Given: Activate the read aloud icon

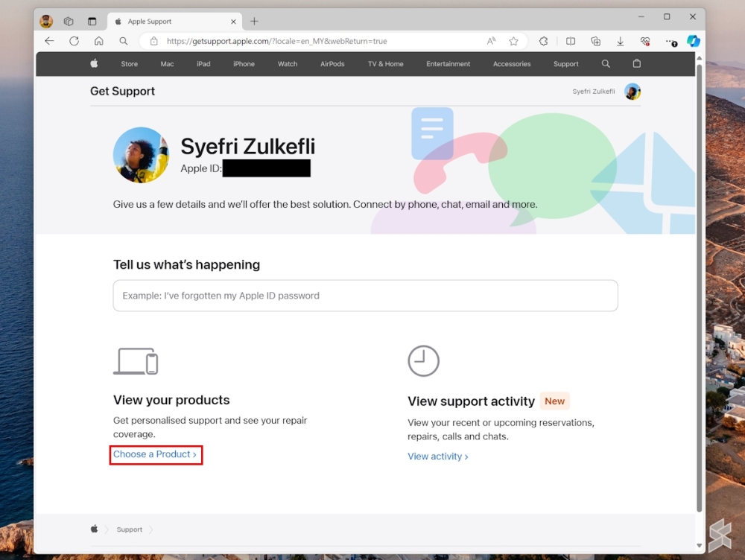Looking at the screenshot, I should click(491, 41).
